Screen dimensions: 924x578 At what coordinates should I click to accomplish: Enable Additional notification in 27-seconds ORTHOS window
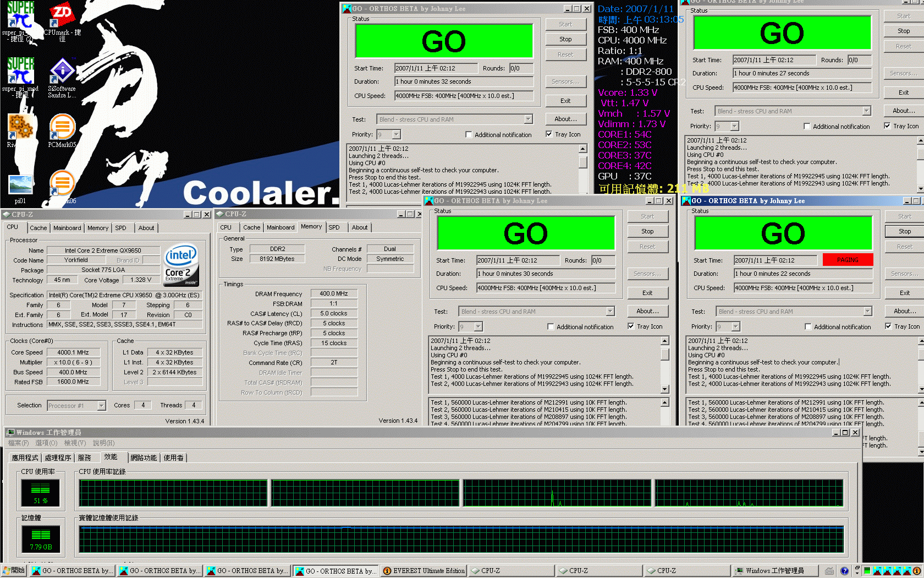coord(807,126)
